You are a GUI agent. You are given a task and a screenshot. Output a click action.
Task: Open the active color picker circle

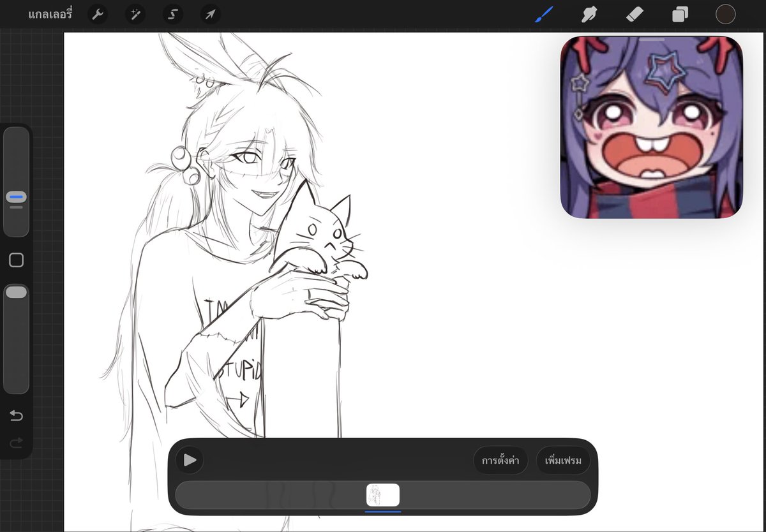tap(725, 14)
